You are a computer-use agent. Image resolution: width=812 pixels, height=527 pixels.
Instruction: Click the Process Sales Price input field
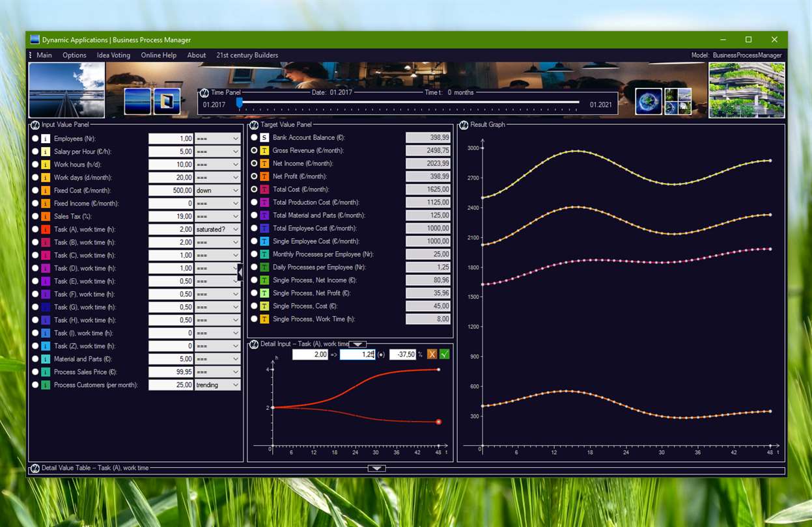tap(171, 372)
